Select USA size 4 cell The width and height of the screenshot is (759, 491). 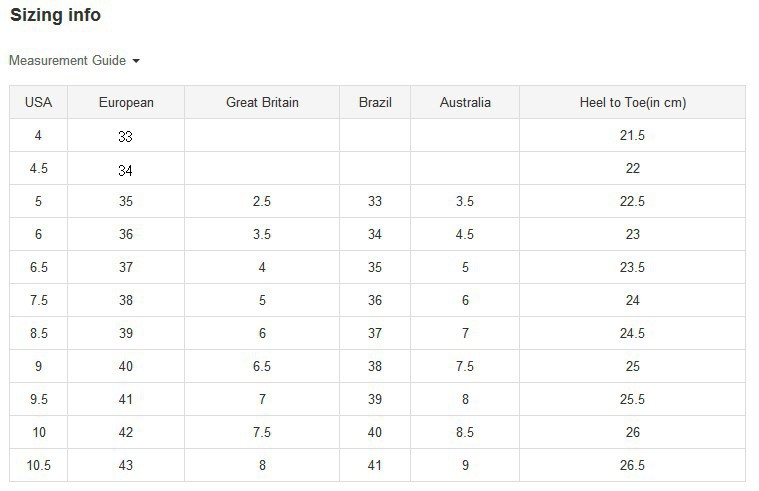[38, 135]
